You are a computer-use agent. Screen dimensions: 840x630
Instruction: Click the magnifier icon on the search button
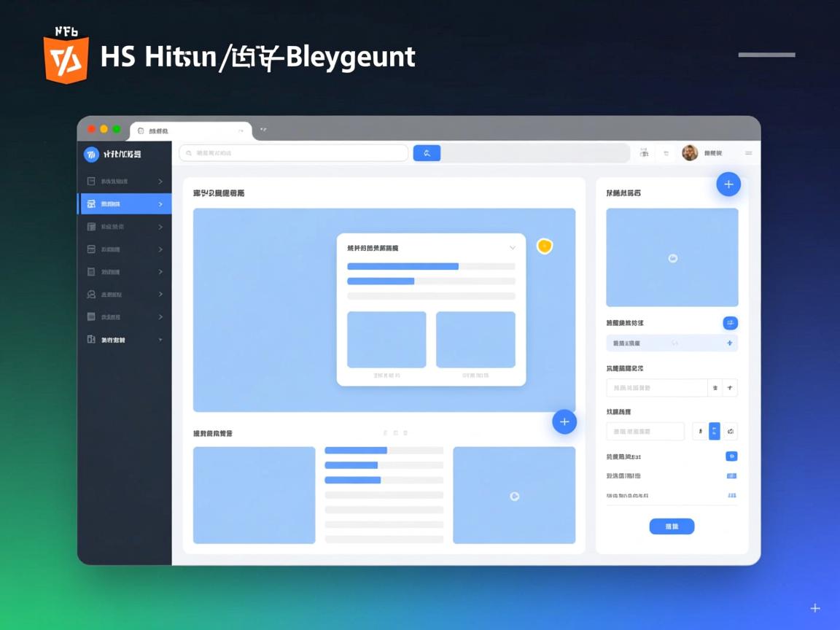[427, 152]
